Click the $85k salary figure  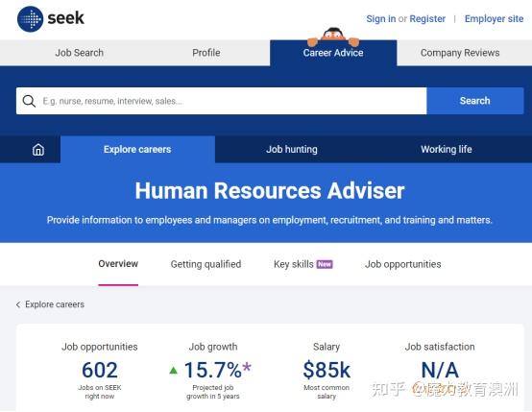(x=326, y=370)
